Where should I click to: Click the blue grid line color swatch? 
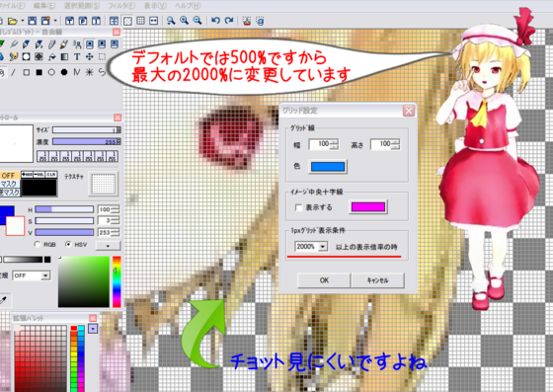[x=328, y=167]
